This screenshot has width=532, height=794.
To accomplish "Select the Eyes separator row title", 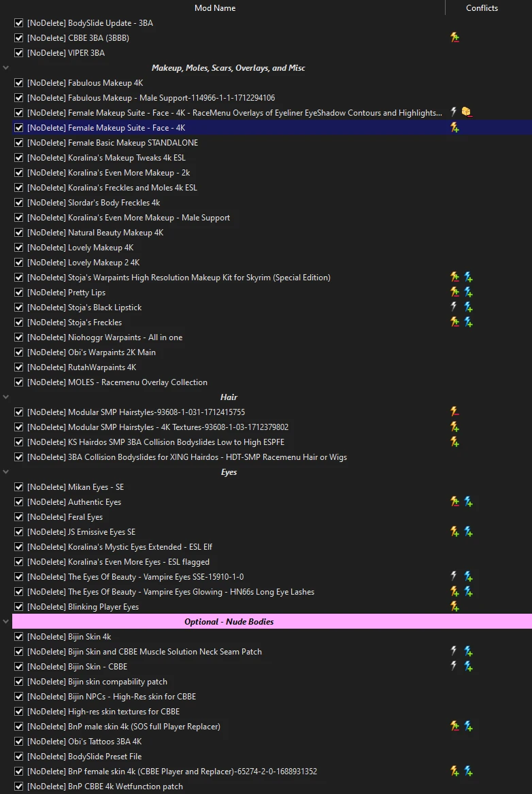I will pos(229,472).
